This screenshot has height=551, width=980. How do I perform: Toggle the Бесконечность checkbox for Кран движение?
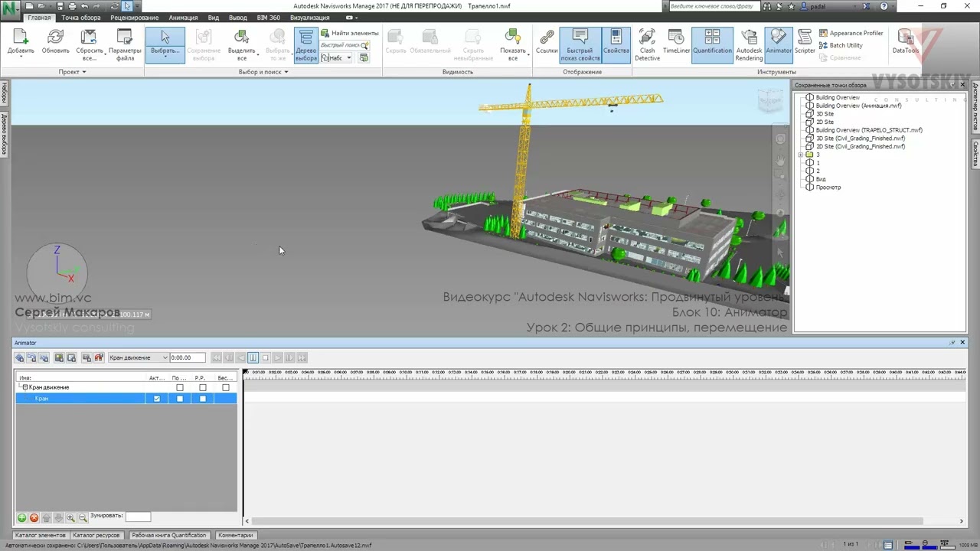pos(226,387)
